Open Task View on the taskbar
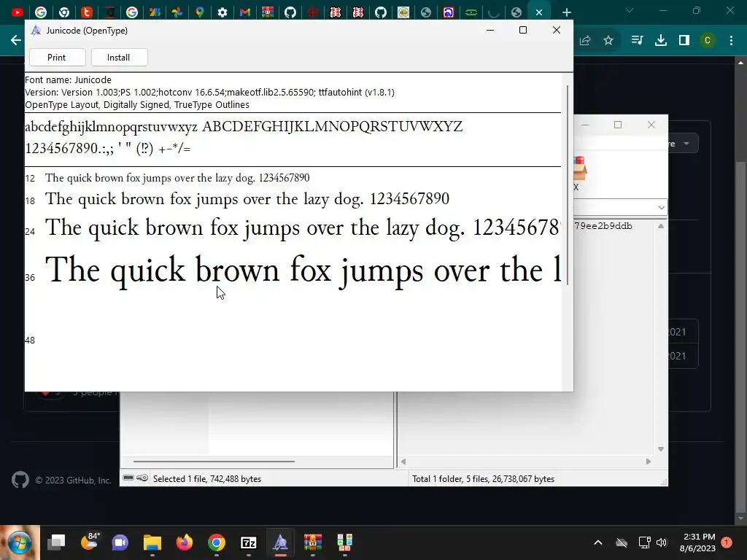Image resolution: width=747 pixels, height=560 pixels. click(57, 542)
